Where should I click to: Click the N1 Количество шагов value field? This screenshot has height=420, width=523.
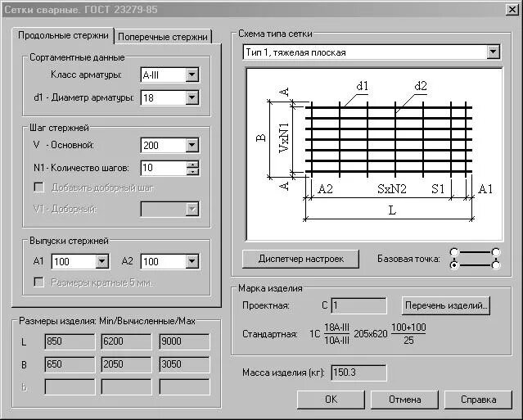(x=164, y=168)
